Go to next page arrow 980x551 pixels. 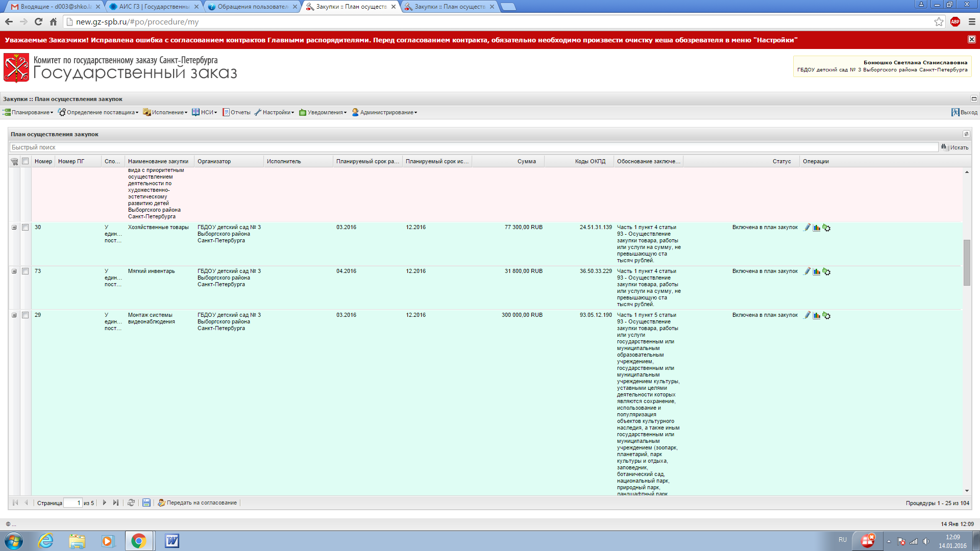coord(105,503)
